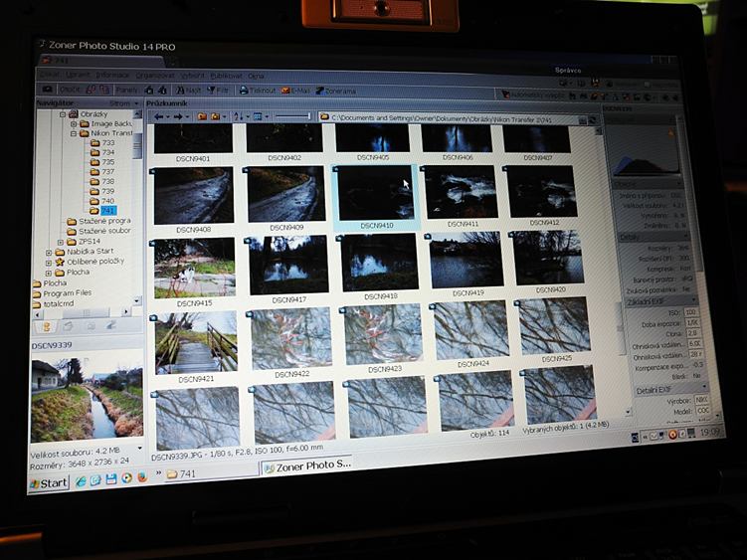
Task: Open the Okna menu
Action: coord(256,76)
